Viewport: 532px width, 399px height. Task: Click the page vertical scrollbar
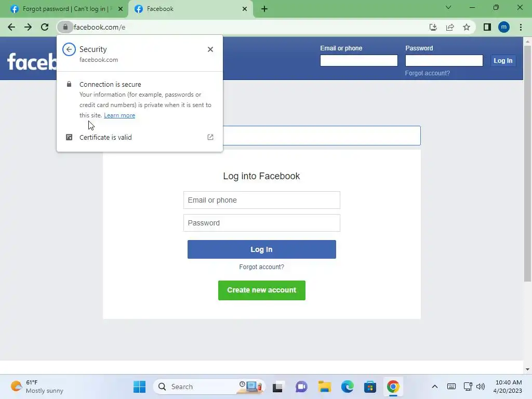pyautogui.click(x=527, y=164)
